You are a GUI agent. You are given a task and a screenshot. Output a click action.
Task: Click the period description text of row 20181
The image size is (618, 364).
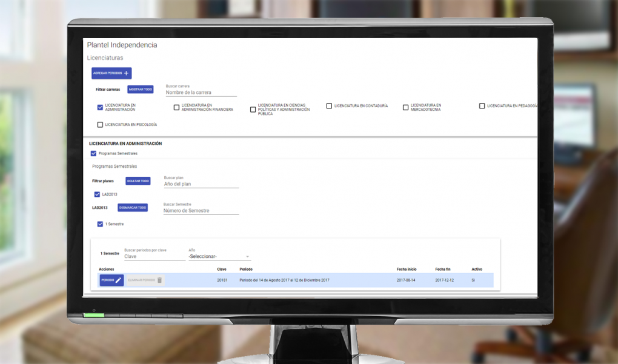(x=284, y=280)
